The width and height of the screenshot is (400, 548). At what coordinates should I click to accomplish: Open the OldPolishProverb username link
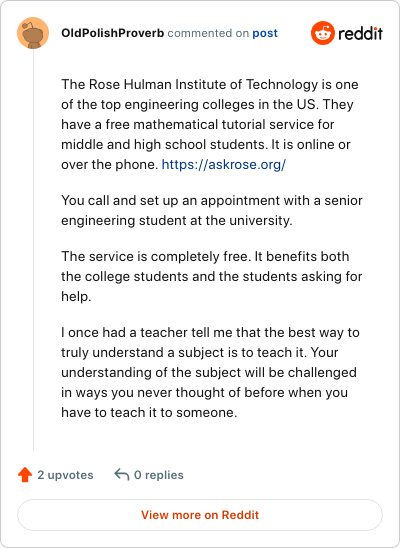[x=112, y=33]
